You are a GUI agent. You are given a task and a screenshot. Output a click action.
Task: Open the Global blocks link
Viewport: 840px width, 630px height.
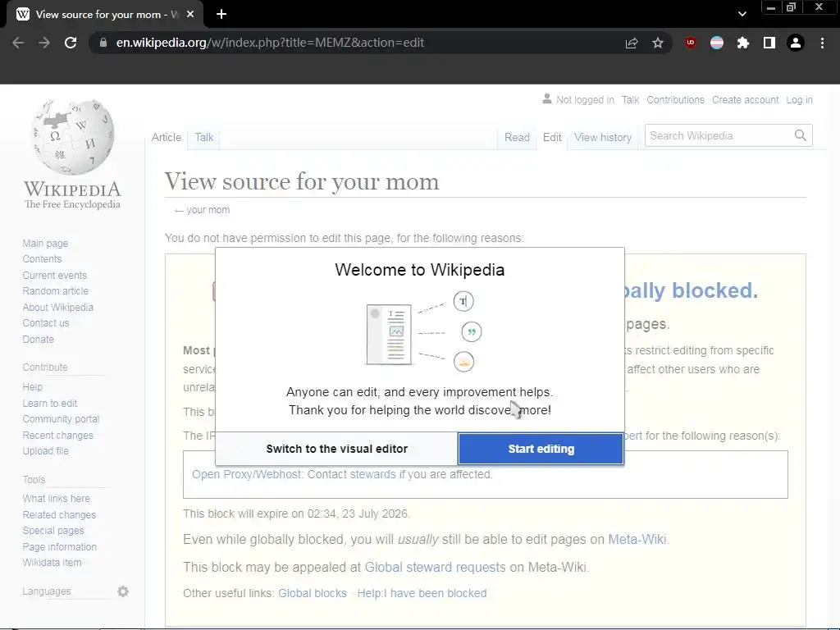pos(313,594)
